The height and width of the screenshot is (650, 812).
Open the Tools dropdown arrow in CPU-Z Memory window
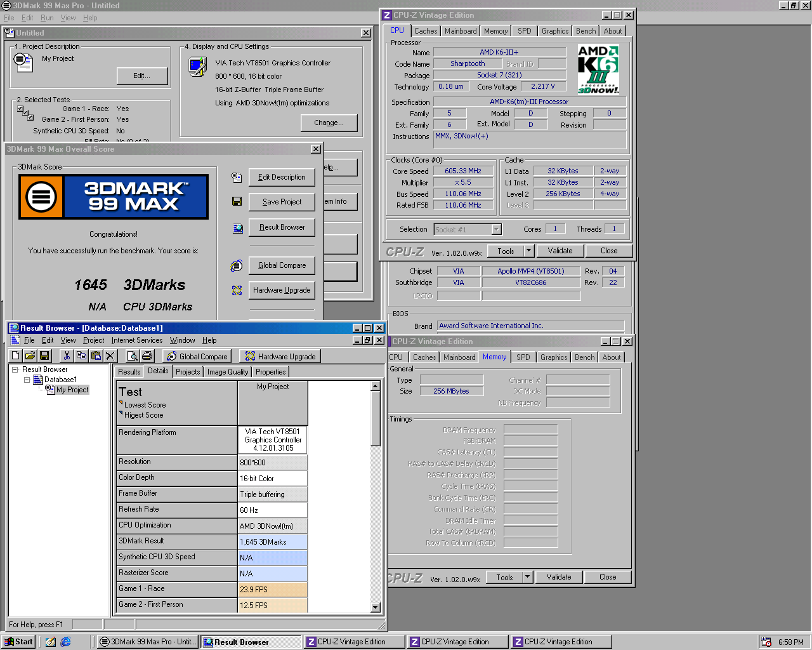pos(527,577)
